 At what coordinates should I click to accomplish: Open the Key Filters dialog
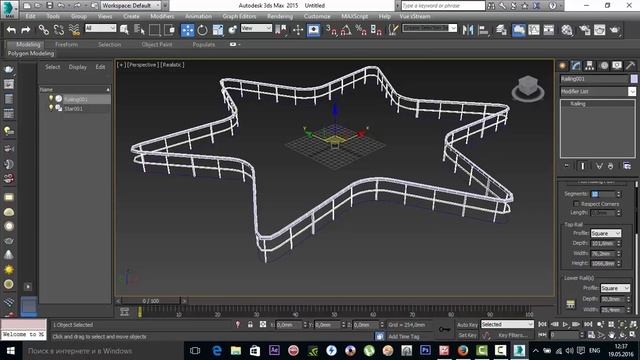tap(513, 335)
